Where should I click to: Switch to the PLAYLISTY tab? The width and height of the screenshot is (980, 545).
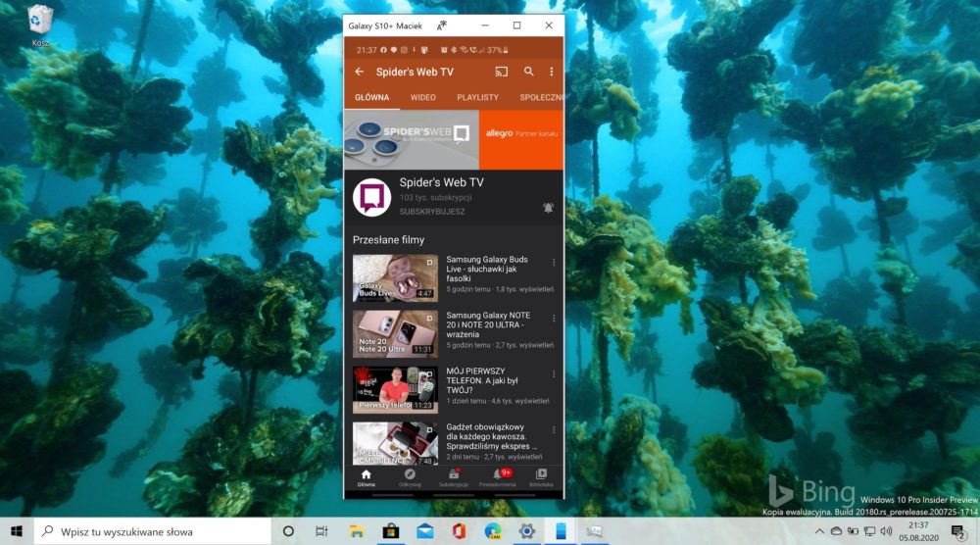pos(477,97)
